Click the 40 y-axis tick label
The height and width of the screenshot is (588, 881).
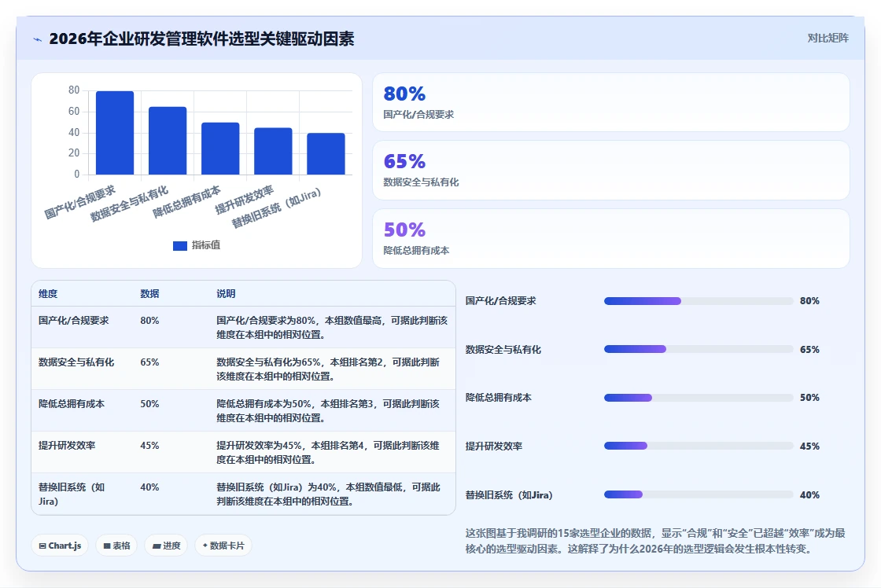point(74,133)
